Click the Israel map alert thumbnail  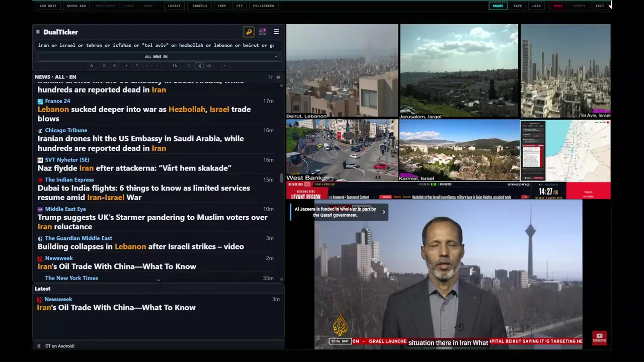[x=566, y=150]
